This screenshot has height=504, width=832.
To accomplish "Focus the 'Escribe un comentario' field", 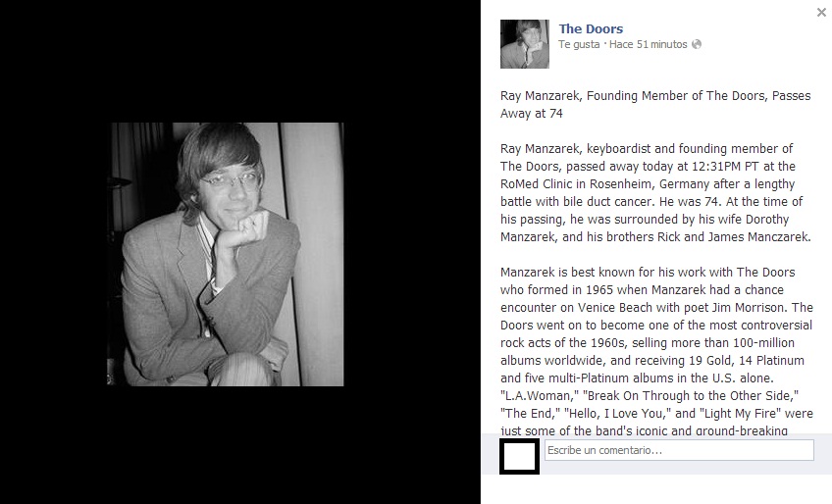I will click(679, 450).
